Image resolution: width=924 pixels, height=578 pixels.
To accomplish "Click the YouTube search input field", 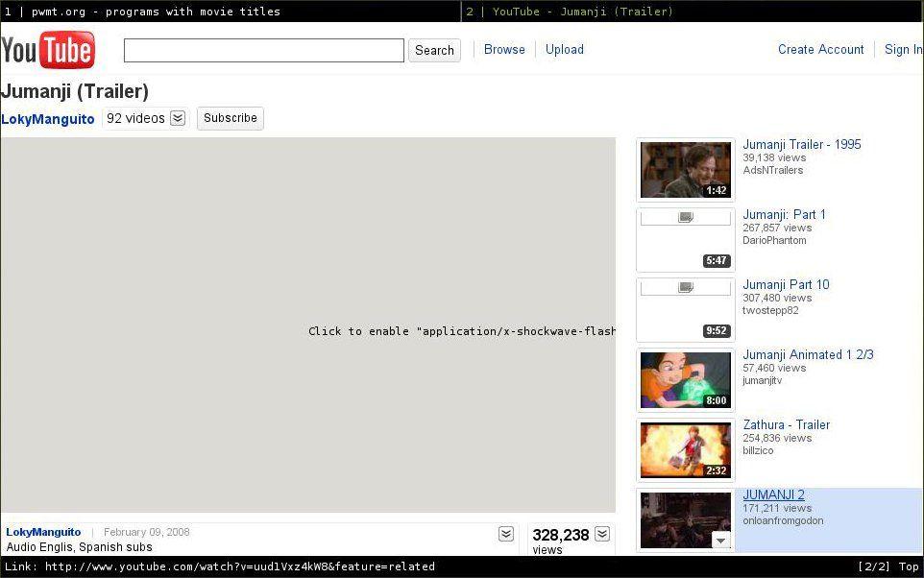I will coord(264,50).
